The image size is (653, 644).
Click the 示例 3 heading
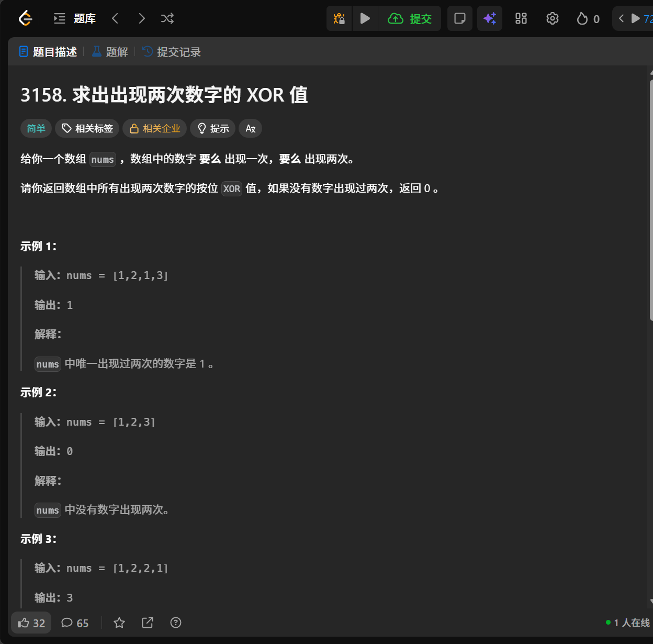38,539
